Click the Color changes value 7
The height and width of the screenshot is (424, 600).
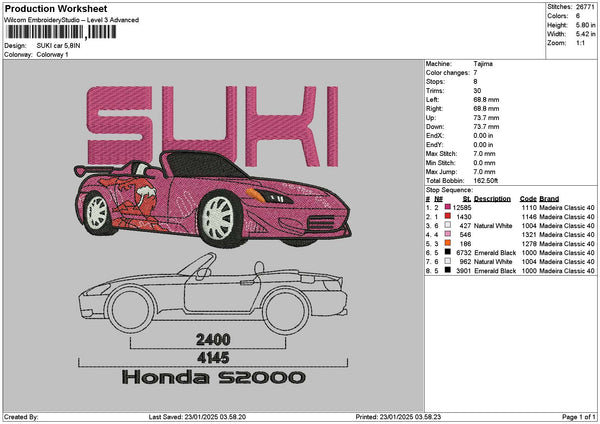click(475, 73)
